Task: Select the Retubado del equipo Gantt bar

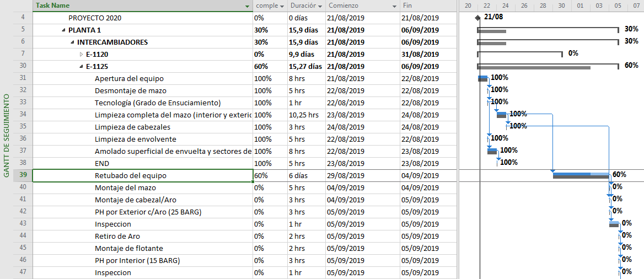Action: click(582, 175)
